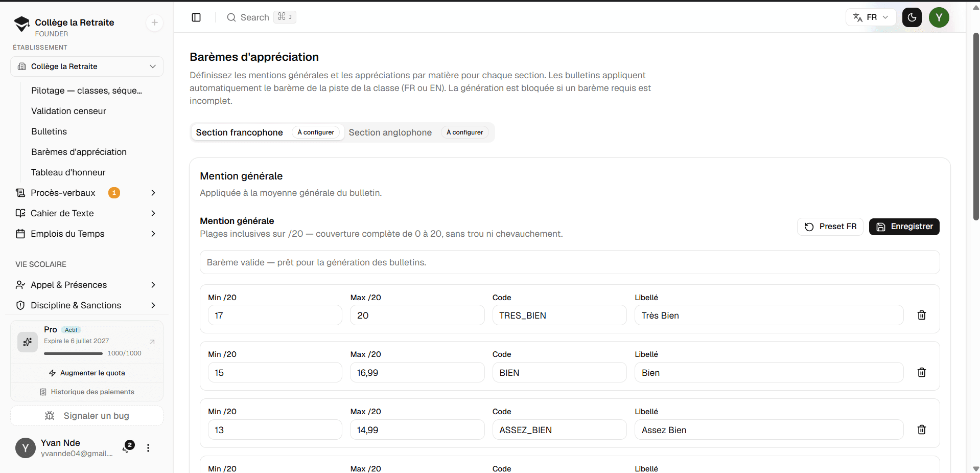Open Tableau d'honneur in sidebar

68,172
